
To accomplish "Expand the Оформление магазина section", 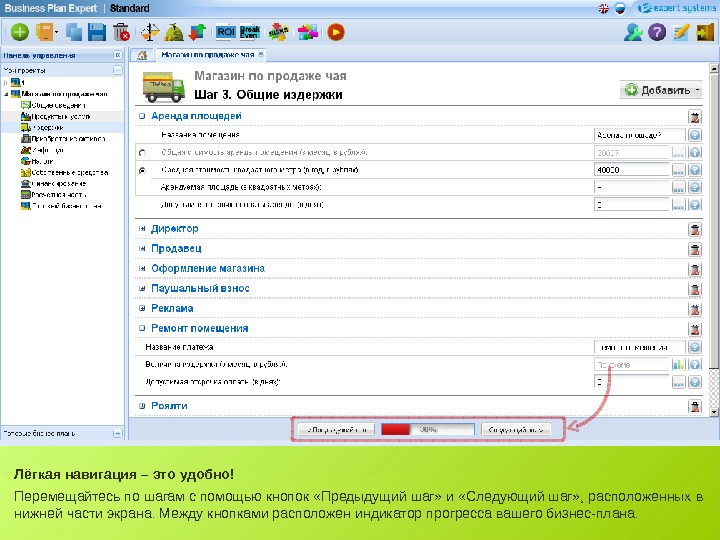I will (x=142, y=269).
